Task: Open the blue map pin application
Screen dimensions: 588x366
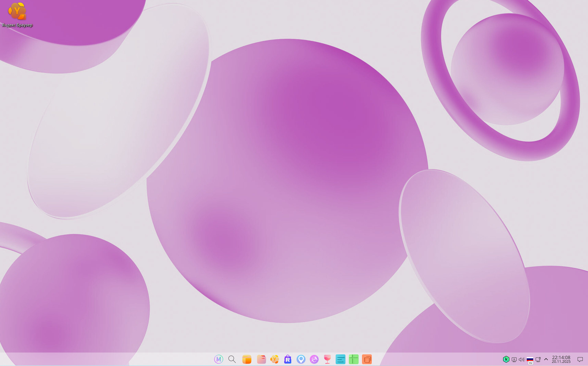Action: (x=301, y=359)
